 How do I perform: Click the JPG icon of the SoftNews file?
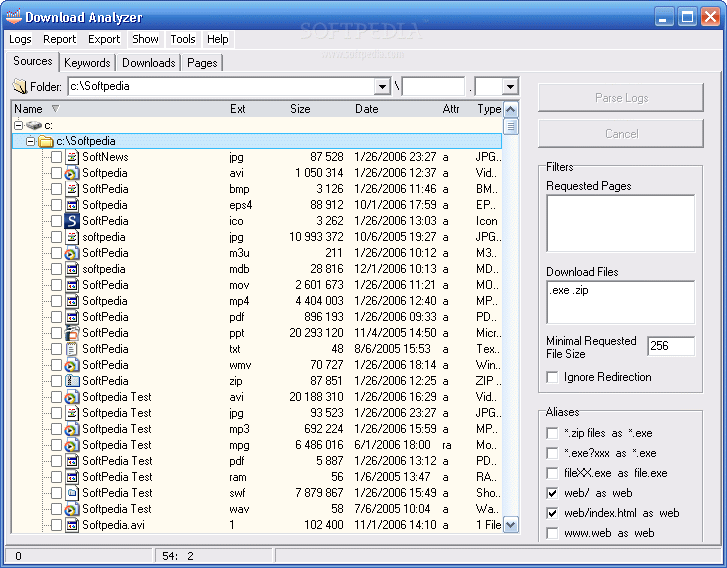click(x=71, y=157)
